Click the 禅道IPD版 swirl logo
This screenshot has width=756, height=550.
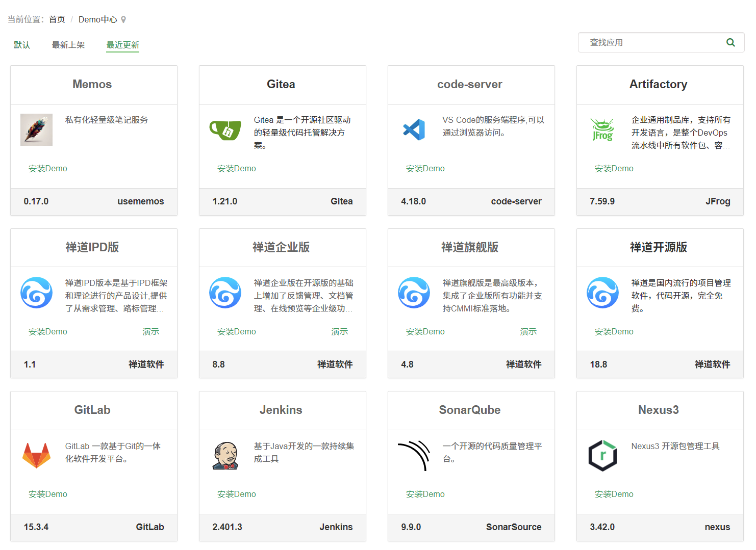coord(36,293)
